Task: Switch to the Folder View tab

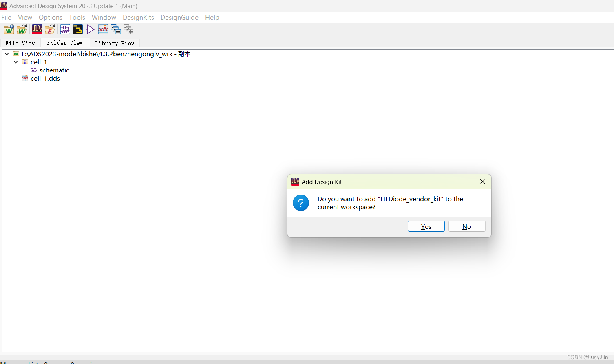Action: pos(65,43)
